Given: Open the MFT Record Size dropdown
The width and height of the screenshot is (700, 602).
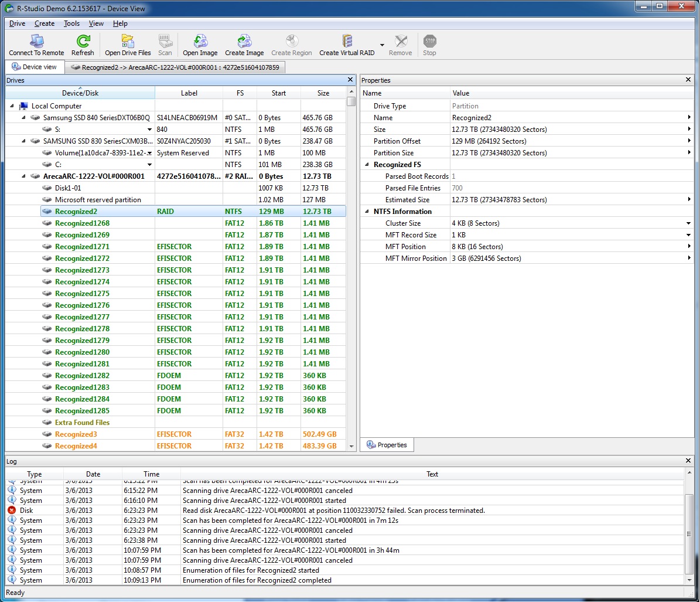Looking at the screenshot, I should pos(689,235).
